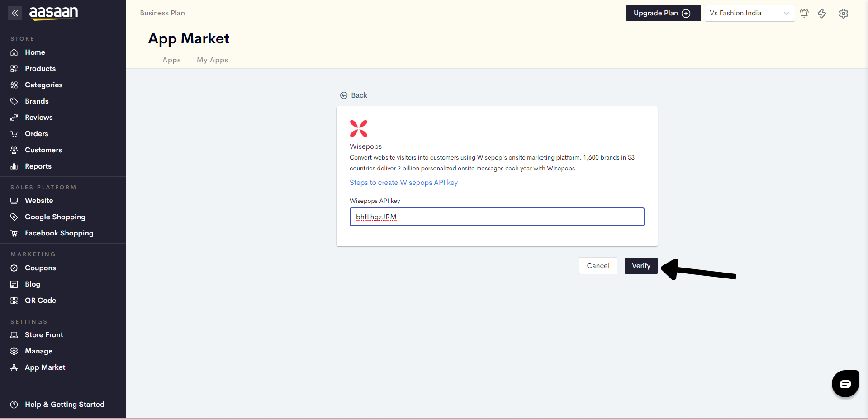Click the Cancel button

pos(598,266)
